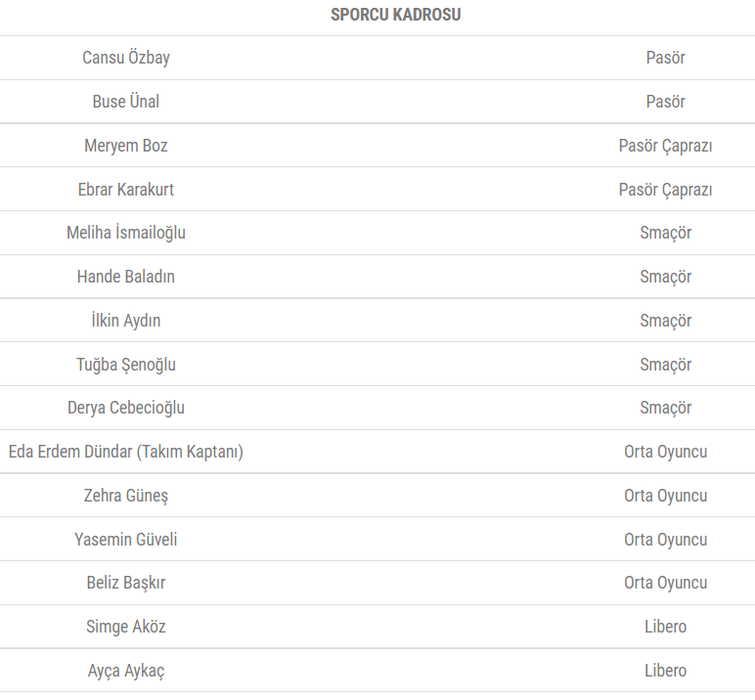Click on Buse Ünal's name
Image resolution: width=755 pixels, height=700 pixels.
126,102
